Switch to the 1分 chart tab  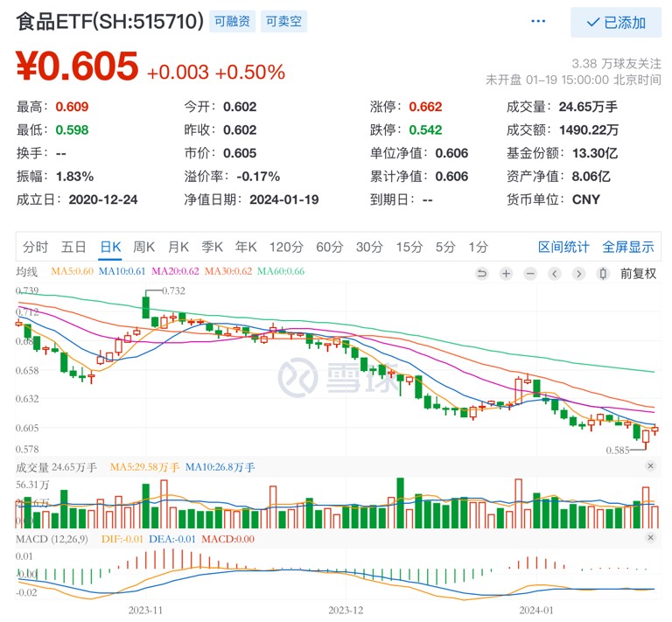(479, 248)
